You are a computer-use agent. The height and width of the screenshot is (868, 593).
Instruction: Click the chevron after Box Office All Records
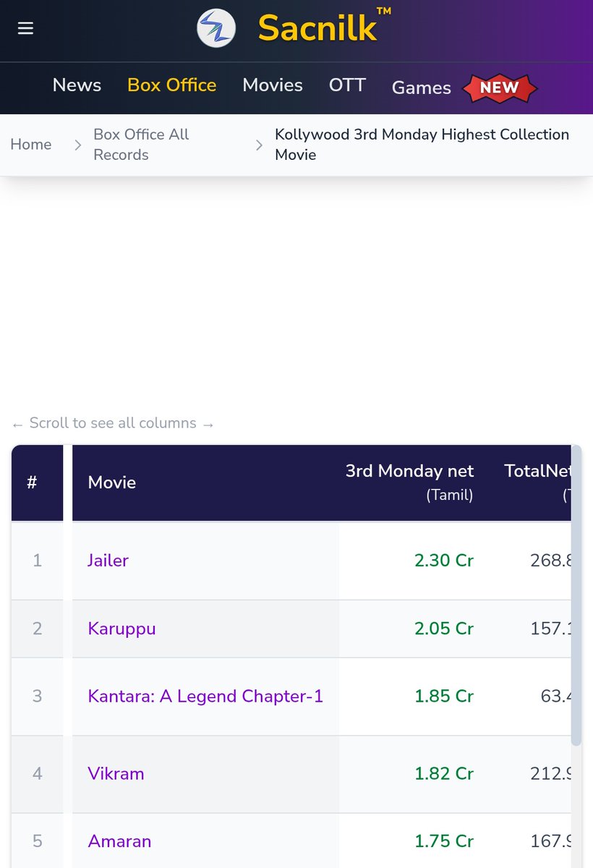259,145
